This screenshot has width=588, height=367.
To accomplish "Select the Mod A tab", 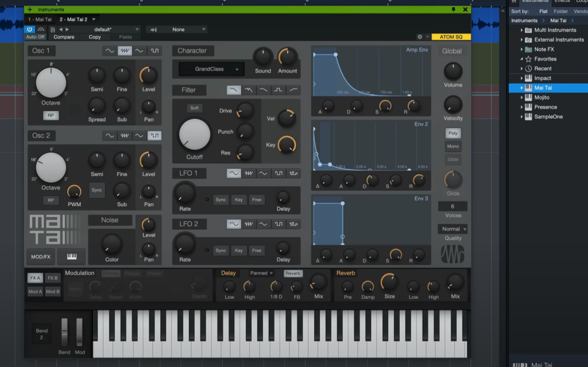I will pyautogui.click(x=35, y=291).
